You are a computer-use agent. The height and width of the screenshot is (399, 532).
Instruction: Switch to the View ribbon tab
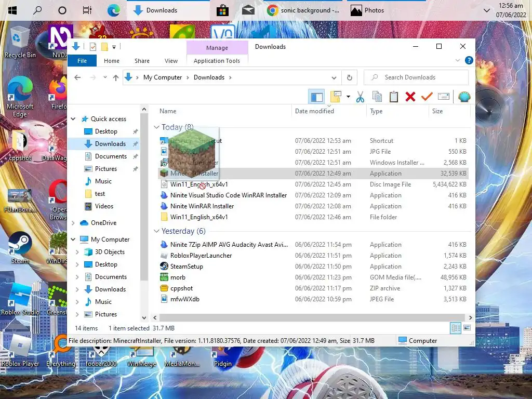(x=171, y=61)
